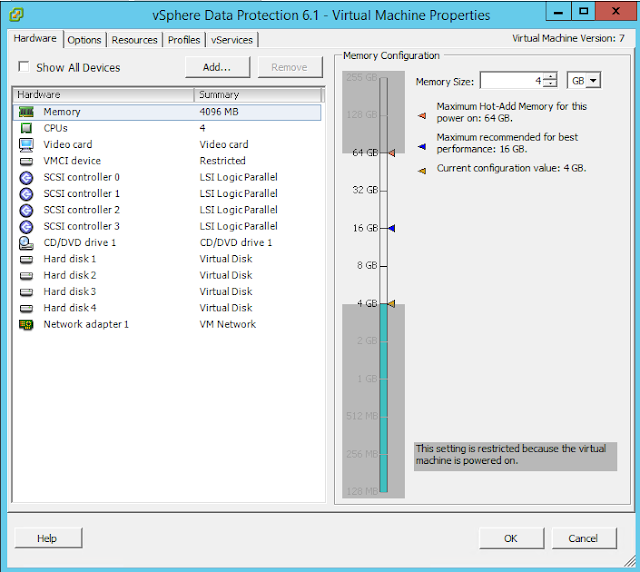Switch to the Hardware tab
640x572 pixels.
coord(35,38)
